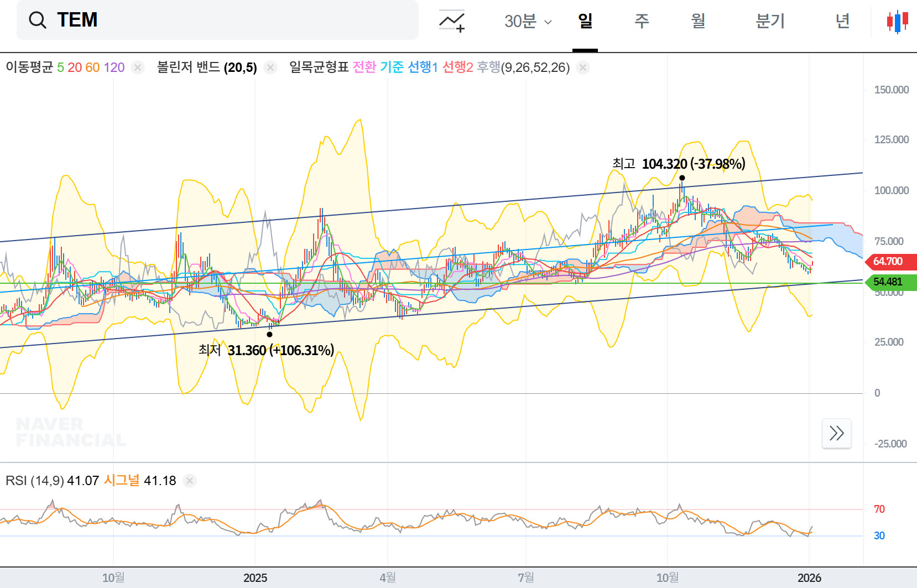Click the TEM ticker search field

(x=217, y=20)
